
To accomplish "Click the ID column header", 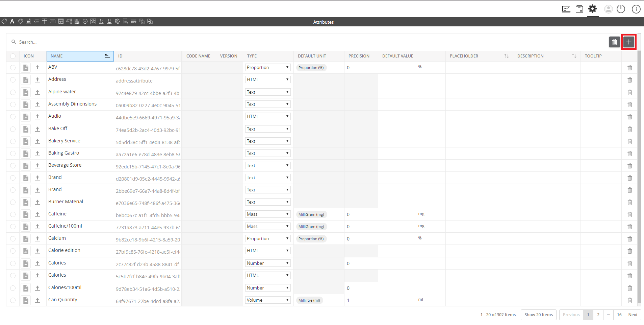I will click(148, 56).
